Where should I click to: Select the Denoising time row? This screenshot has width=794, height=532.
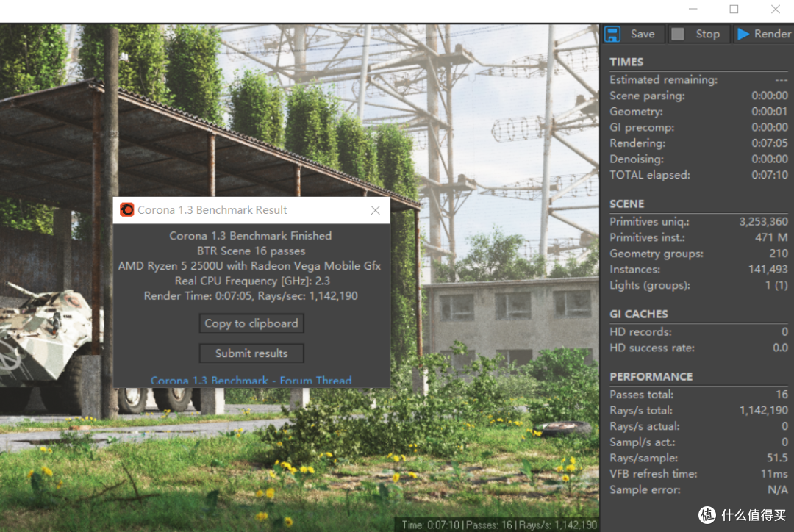699,159
